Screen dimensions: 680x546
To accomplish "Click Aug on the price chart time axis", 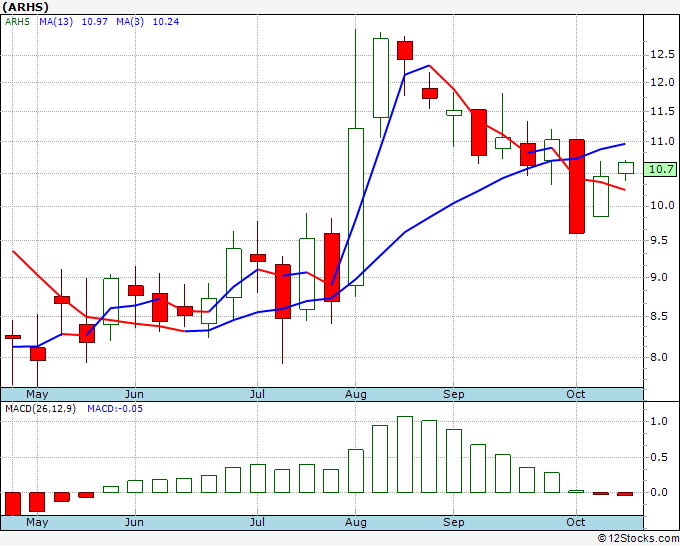I will click(x=356, y=394).
